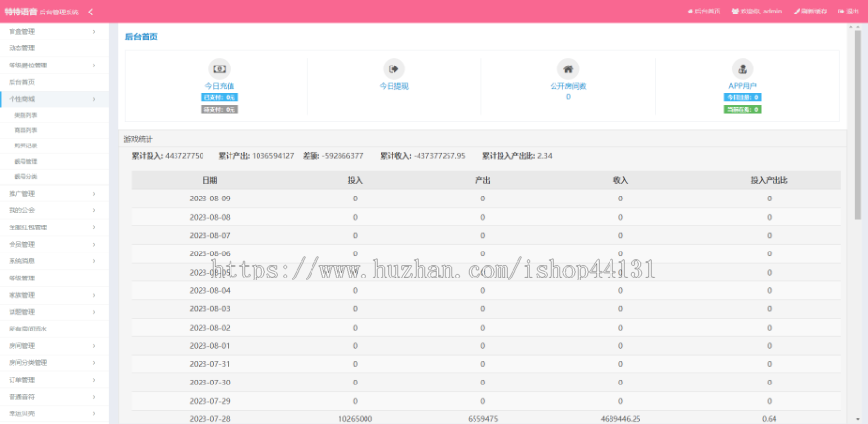Click the 2023-07-28 date cell
Viewport: 868px width, 424px height.
[x=210, y=419]
